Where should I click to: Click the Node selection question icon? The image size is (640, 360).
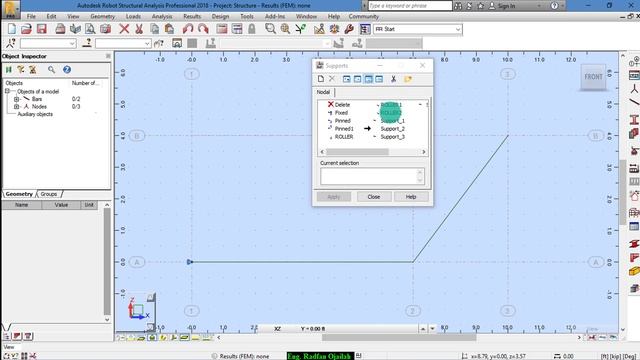[11, 43]
